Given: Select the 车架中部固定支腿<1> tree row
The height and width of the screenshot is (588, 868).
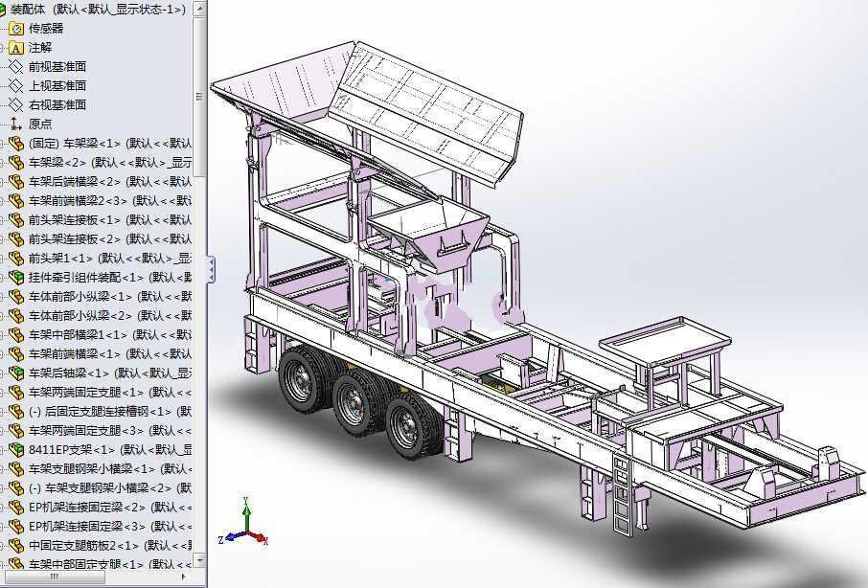Looking at the screenshot, I should click(x=101, y=564).
